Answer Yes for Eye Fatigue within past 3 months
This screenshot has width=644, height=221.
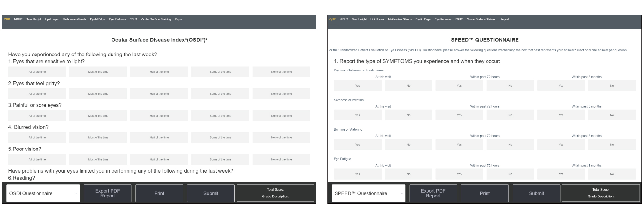pos(561,174)
